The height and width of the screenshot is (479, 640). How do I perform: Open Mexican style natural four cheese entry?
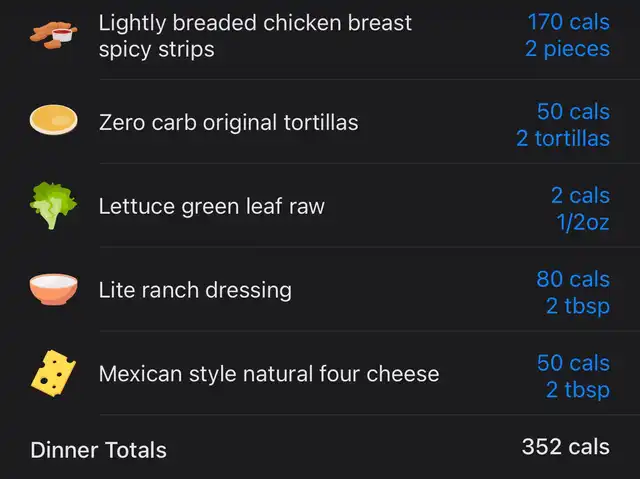269,374
